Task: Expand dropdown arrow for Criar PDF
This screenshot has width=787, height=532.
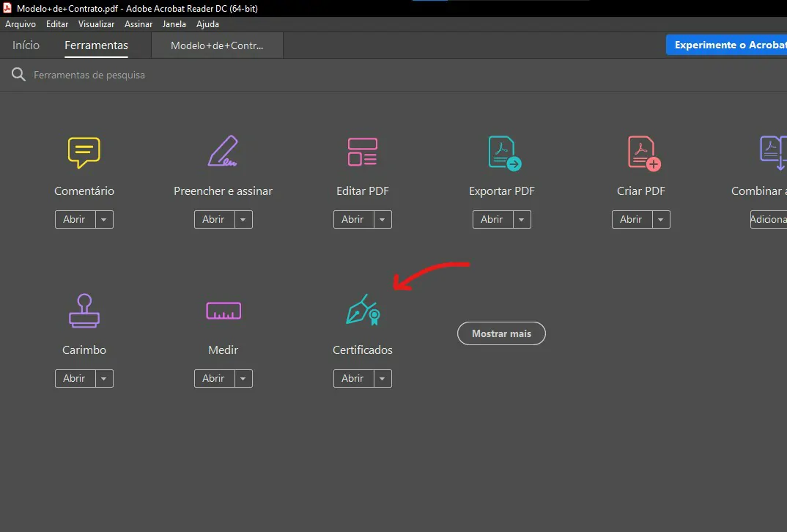Action: point(661,219)
